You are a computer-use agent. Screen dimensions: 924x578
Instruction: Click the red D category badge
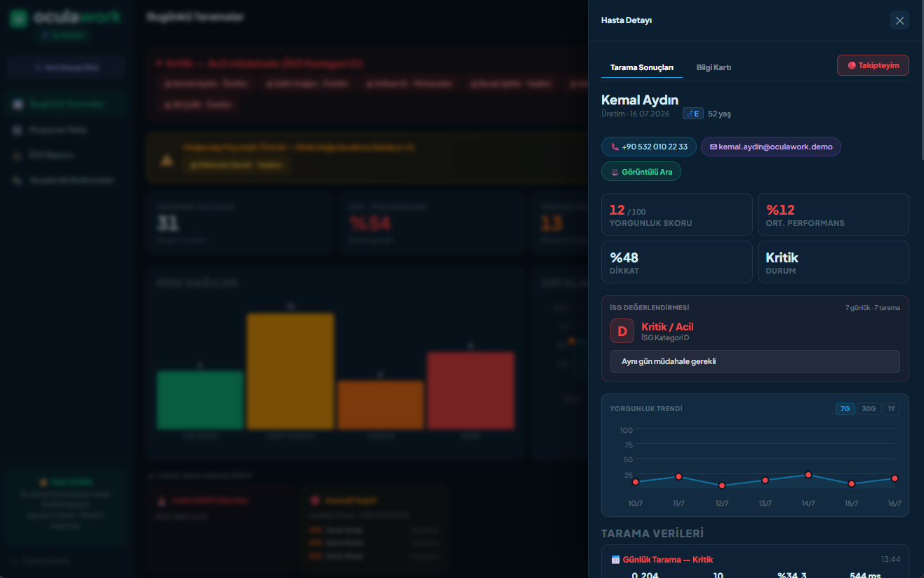[622, 331]
